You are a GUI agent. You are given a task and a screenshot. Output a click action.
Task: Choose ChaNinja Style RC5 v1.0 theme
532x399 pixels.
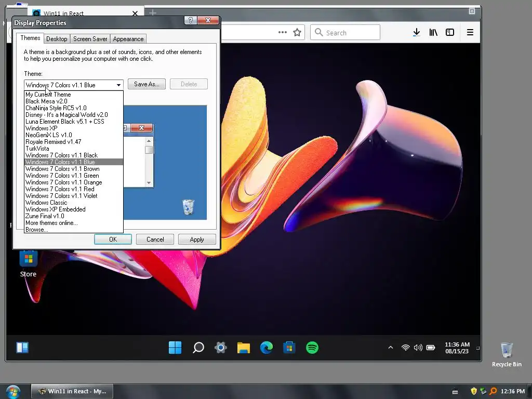74,108
